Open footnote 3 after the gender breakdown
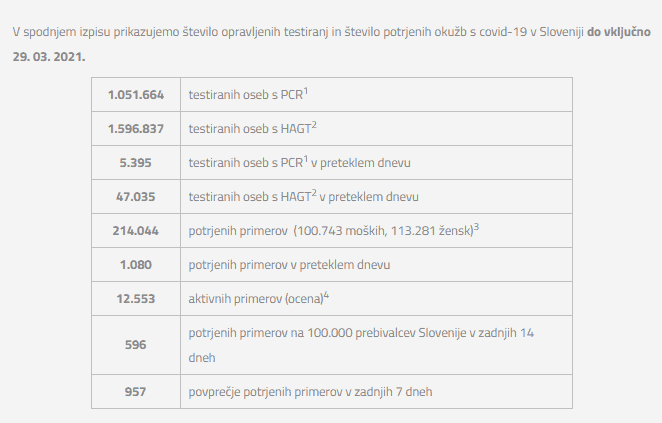This screenshot has width=662, height=423. (x=477, y=226)
